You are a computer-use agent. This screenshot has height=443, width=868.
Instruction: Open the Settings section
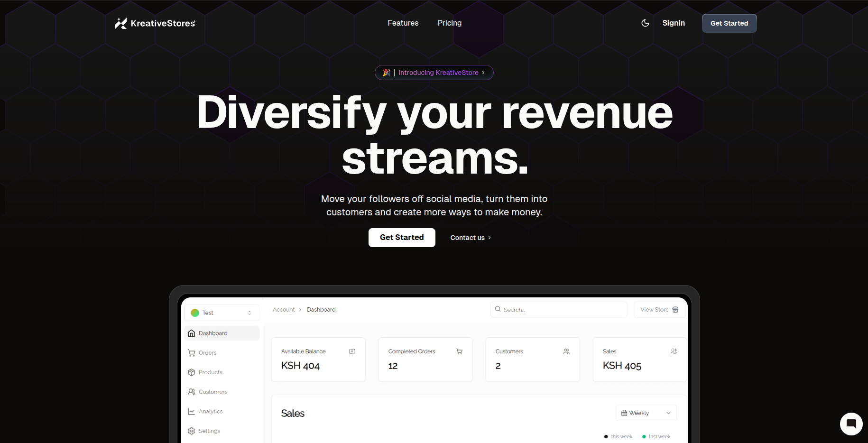pos(209,431)
